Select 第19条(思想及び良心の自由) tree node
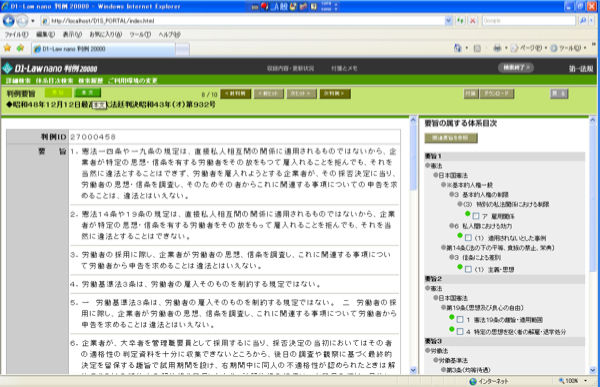 485,307
